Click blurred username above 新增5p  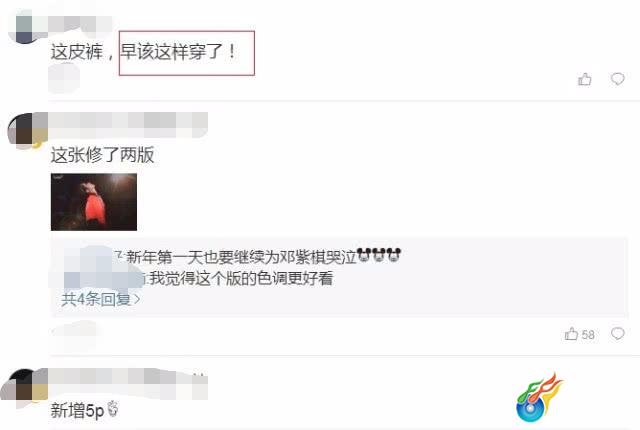[128, 384]
